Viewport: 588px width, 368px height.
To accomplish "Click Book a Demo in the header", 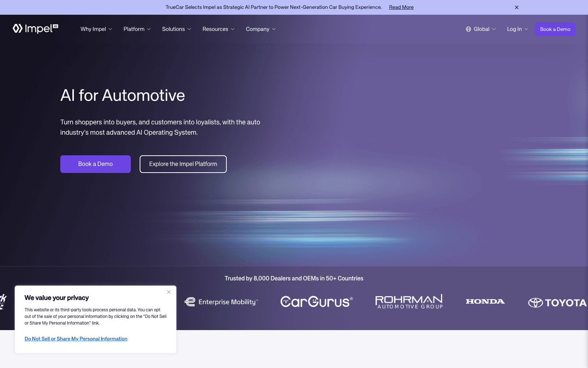I will click(555, 29).
